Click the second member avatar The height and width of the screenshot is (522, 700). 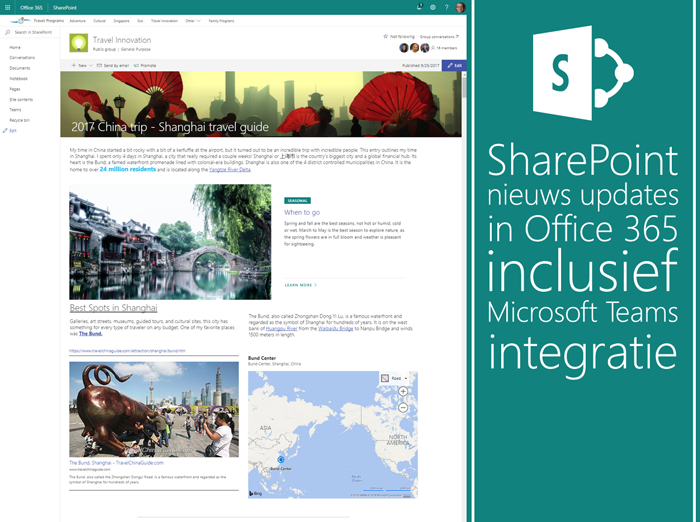click(x=414, y=47)
